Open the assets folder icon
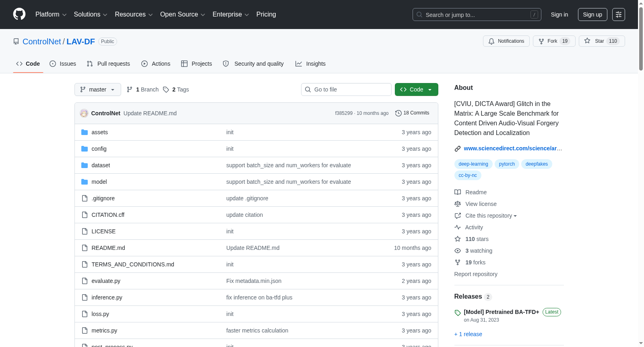This screenshot has width=644, height=347. 85,132
